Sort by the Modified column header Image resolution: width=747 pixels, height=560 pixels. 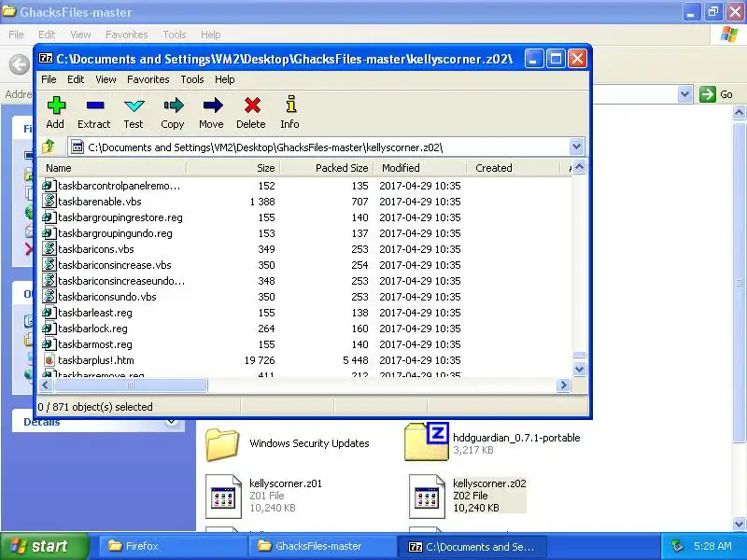(x=421, y=168)
